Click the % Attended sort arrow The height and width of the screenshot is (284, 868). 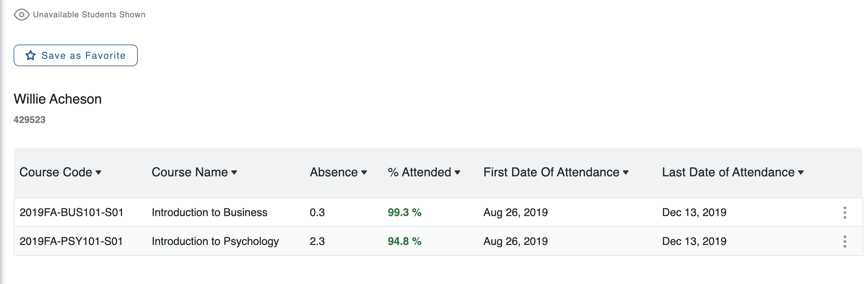457,173
